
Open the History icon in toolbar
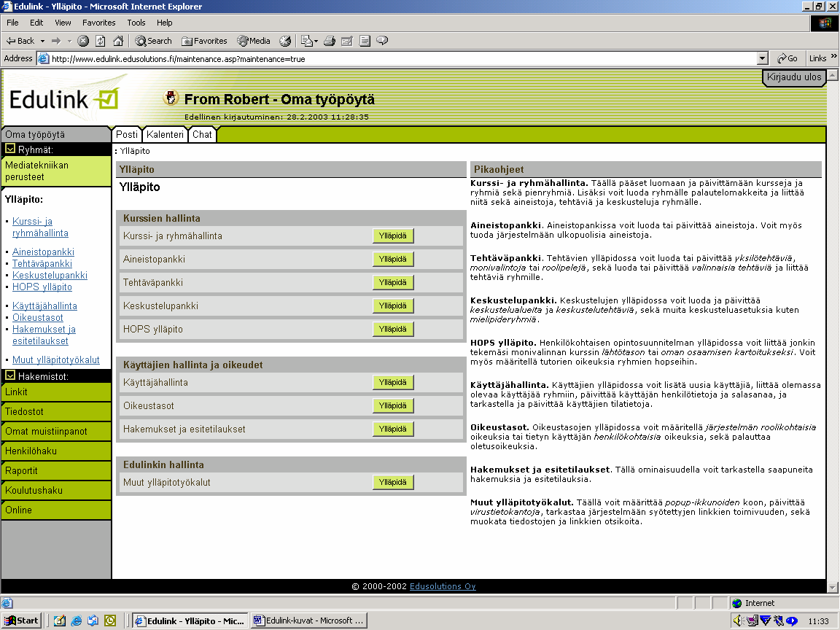click(286, 41)
